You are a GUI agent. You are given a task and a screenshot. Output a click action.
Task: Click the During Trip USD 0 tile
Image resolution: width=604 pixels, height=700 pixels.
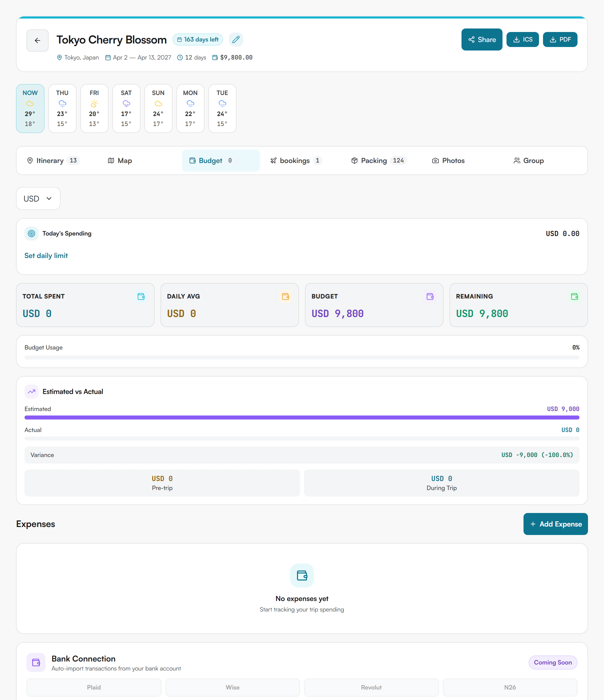(441, 483)
